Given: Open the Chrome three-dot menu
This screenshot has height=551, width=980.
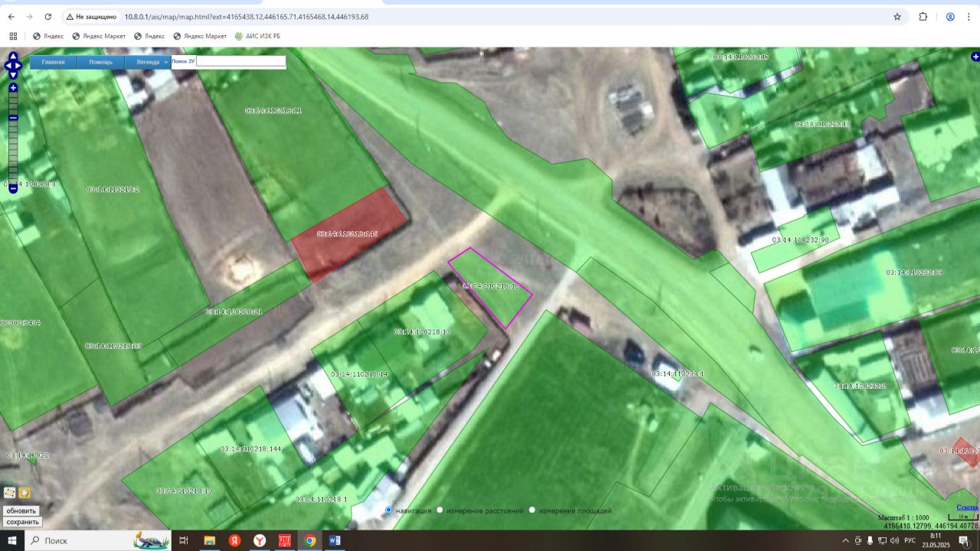Looking at the screenshot, I should (969, 16).
